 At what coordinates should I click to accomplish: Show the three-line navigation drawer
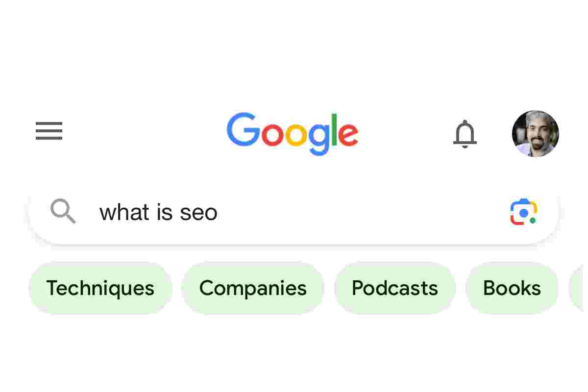point(49,131)
